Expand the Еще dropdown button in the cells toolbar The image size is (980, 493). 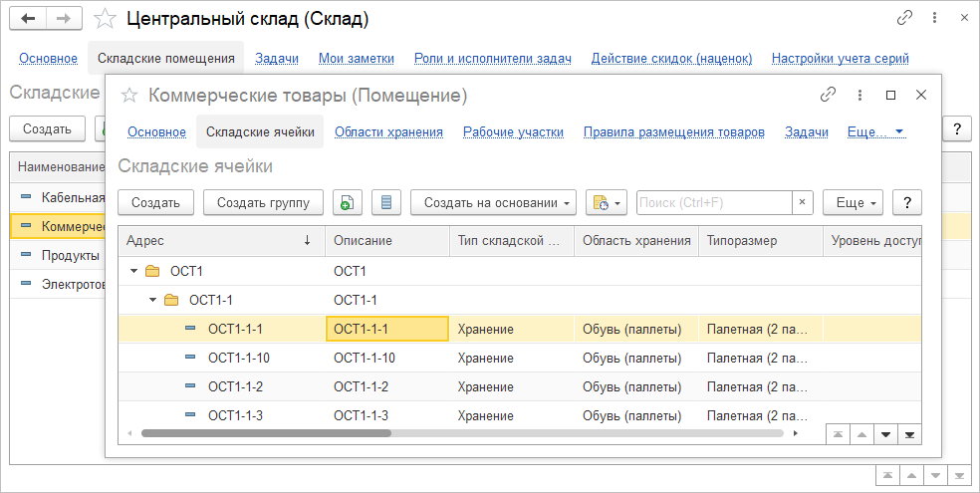854,202
